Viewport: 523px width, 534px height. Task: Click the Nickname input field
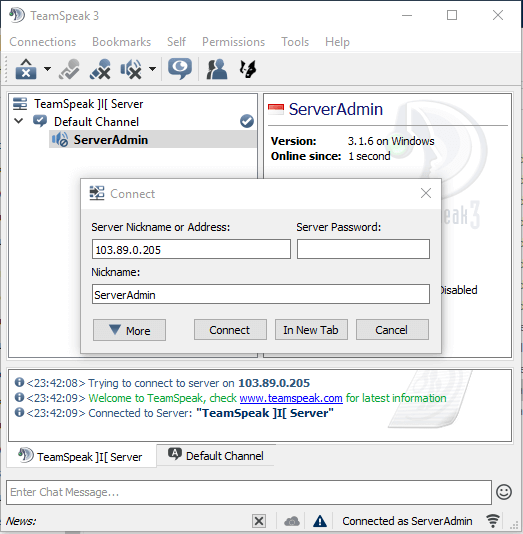(x=260, y=294)
